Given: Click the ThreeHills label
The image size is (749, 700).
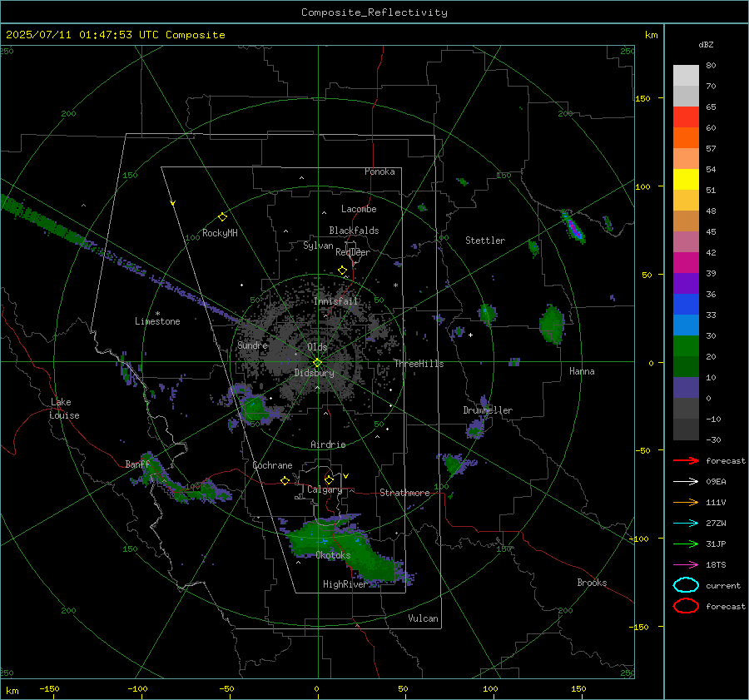Looking at the screenshot, I should point(419,364).
